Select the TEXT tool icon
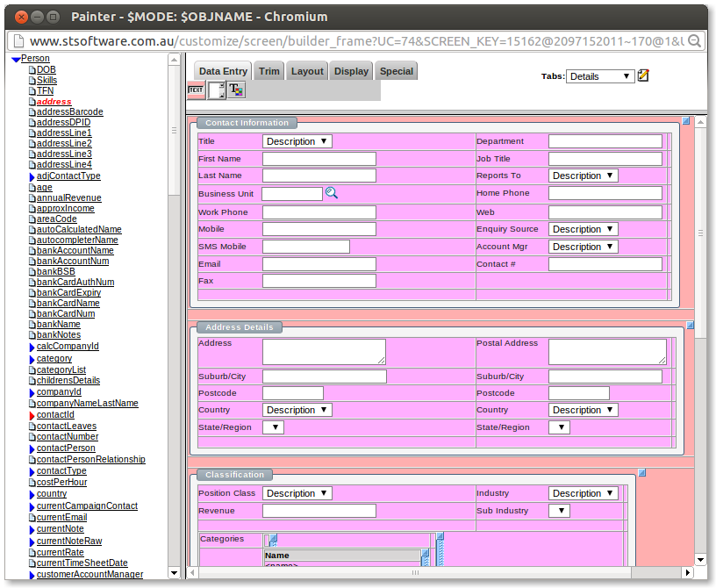716x588 pixels. (x=195, y=90)
